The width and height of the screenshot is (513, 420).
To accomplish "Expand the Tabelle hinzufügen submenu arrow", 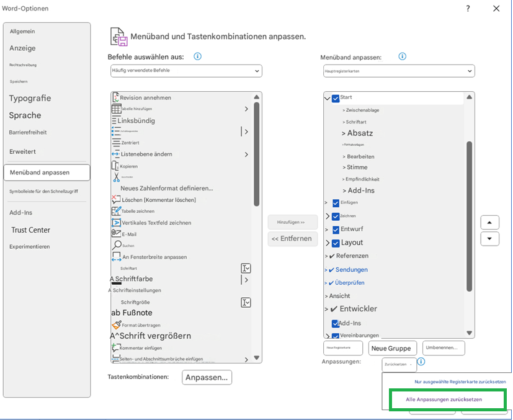I will [246, 109].
